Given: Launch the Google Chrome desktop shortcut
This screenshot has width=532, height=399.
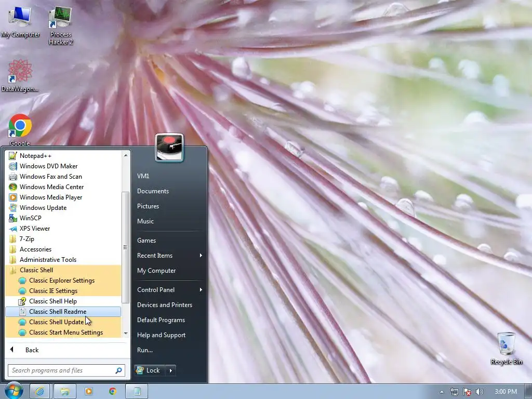Looking at the screenshot, I should (20, 130).
